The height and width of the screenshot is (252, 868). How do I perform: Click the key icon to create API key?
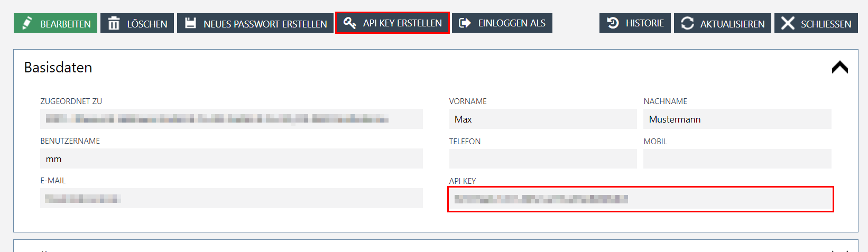[349, 23]
